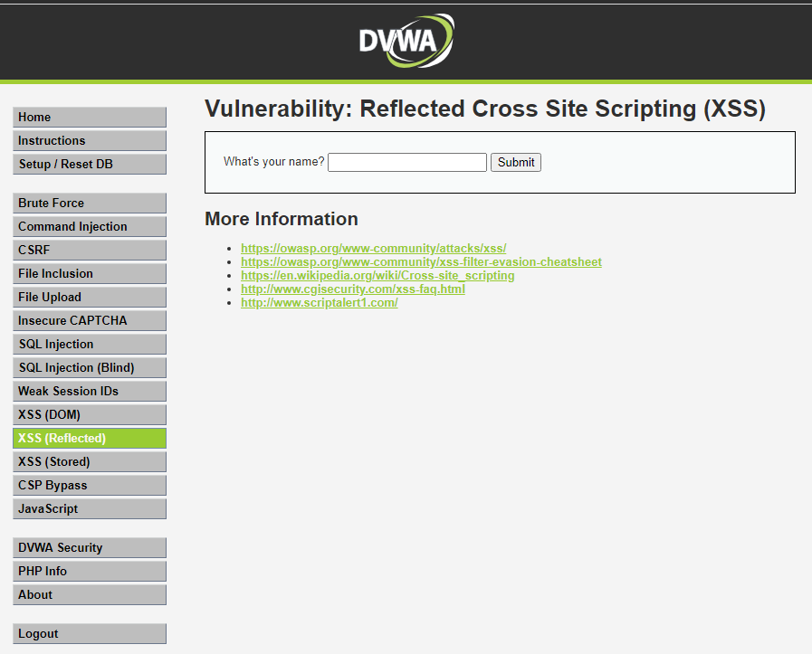Click the More Information heading
812x654 pixels.
point(282,219)
